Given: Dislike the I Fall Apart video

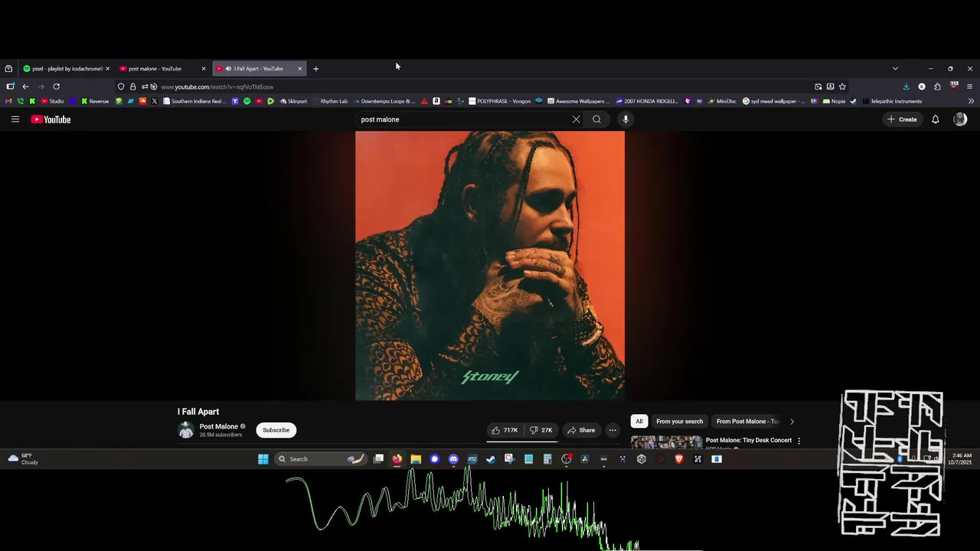Looking at the screenshot, I should click(541, 430).
